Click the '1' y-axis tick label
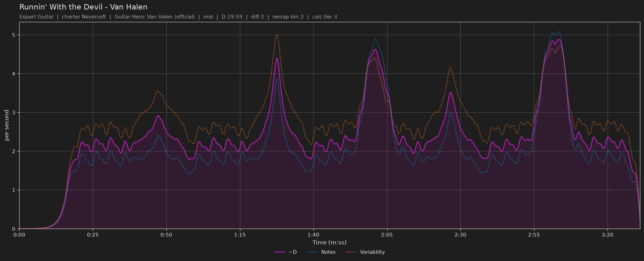Viewport: 644px width, 261px height. 15,190
